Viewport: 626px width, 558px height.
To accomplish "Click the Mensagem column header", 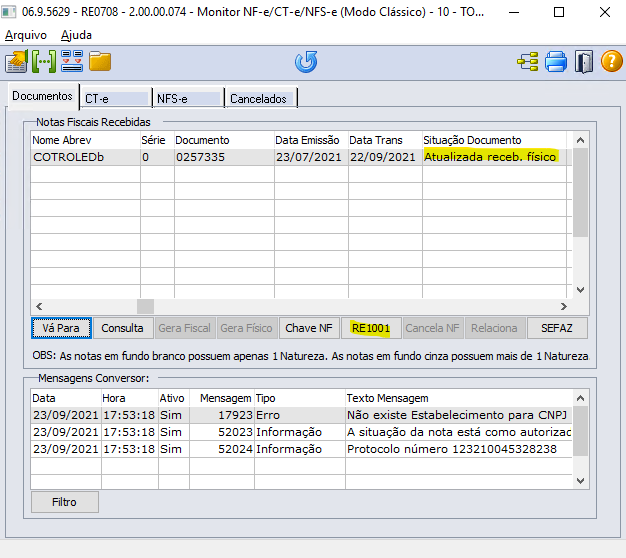I will pyautogui.click(x=222, y=398).
